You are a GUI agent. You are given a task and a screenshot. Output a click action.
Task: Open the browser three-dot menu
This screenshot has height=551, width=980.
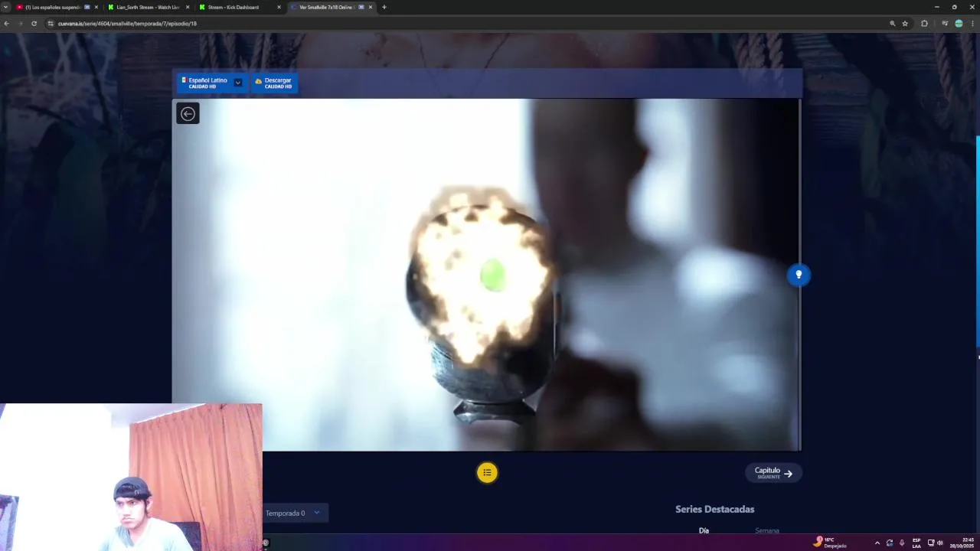[x=972, y=24]
